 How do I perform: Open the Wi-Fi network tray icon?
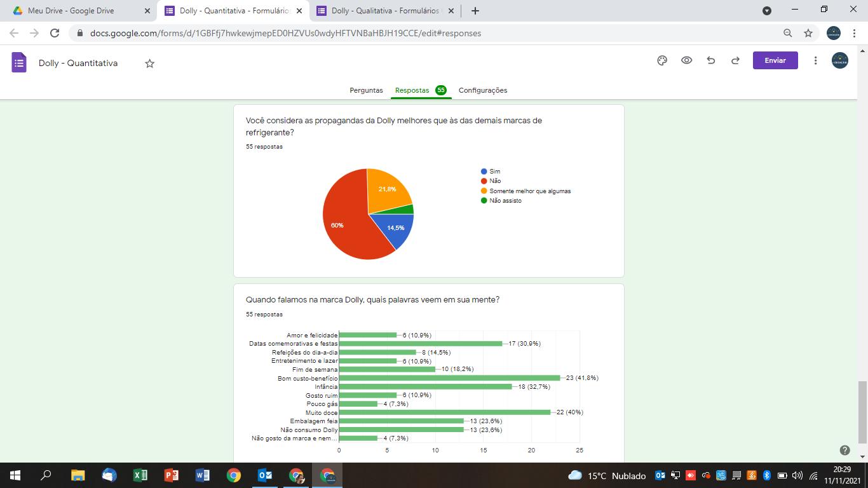(813, 475)
